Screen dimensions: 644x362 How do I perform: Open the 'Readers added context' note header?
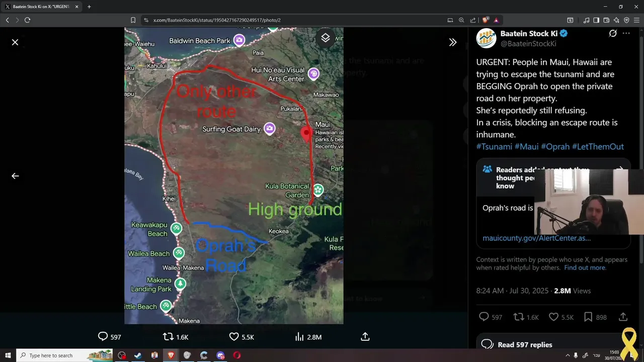[553, 177]
